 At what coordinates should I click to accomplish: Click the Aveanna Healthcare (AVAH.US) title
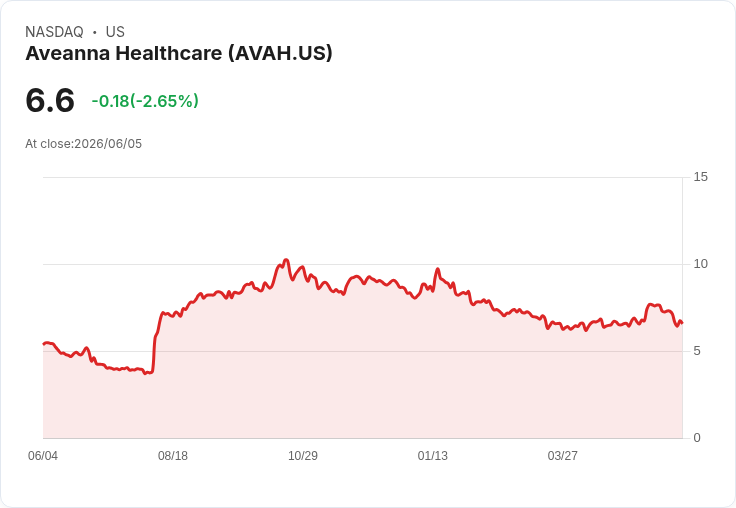[179, 54]
